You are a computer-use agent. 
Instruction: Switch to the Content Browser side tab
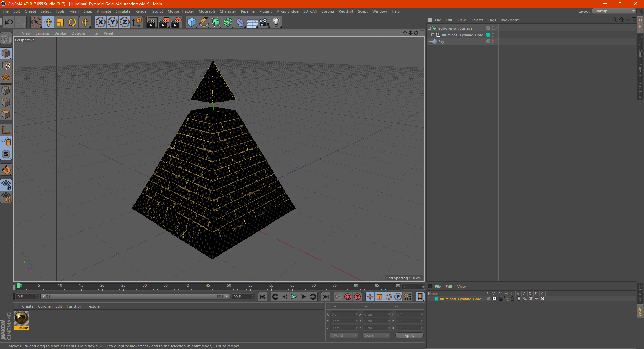tap(640, 63)
